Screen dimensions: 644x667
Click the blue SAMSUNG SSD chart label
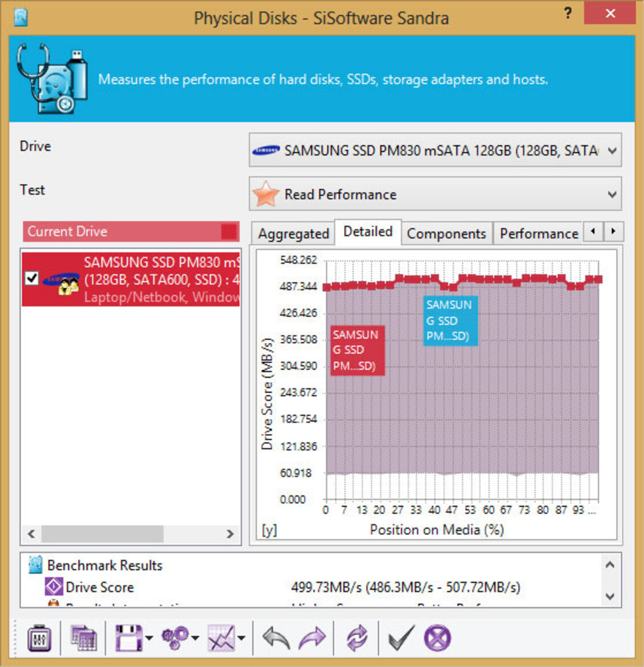click(x=451, y=321)
